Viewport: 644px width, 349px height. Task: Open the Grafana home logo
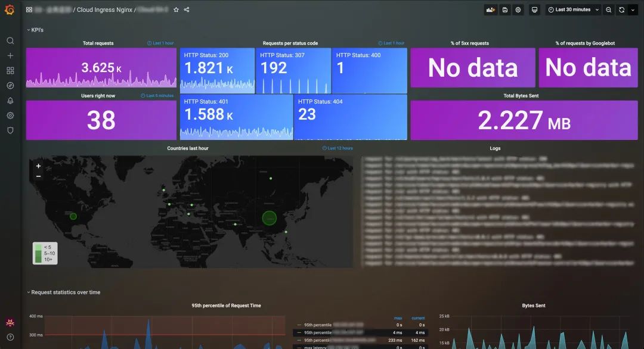click(x=10, y=10)
